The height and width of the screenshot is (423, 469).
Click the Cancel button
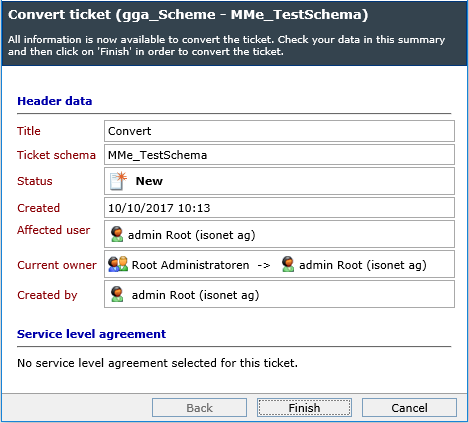(x=409, y=408)
